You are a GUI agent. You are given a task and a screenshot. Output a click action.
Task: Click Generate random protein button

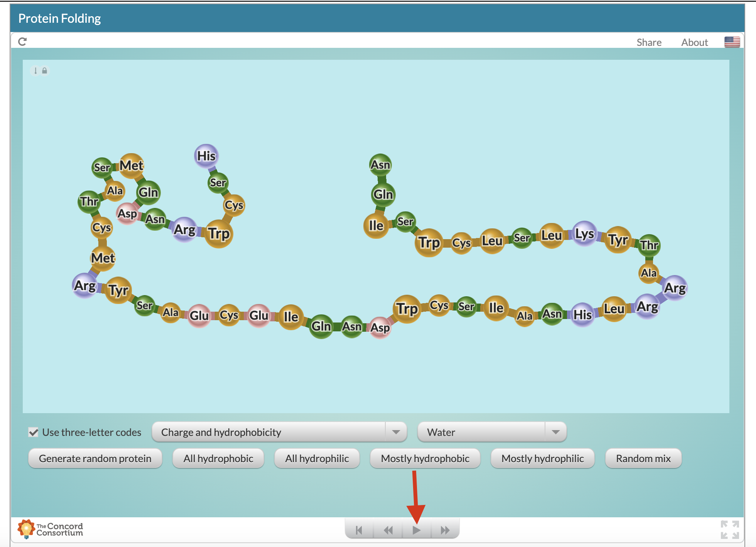click(95, 458)
